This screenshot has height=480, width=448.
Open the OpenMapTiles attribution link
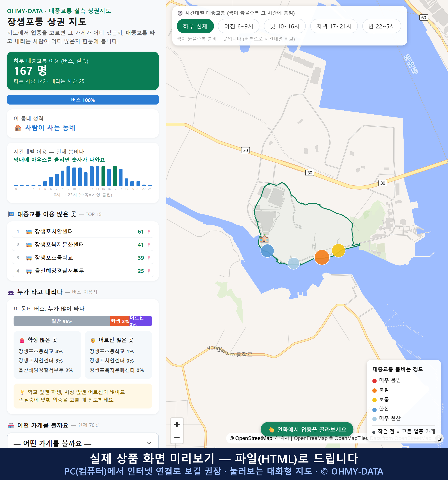coord(348,438)
